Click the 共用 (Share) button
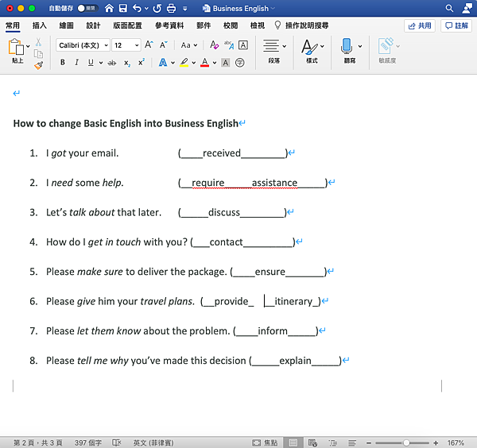Image resolution: width=477 pixels, height=448 pixels. [420, 25]
